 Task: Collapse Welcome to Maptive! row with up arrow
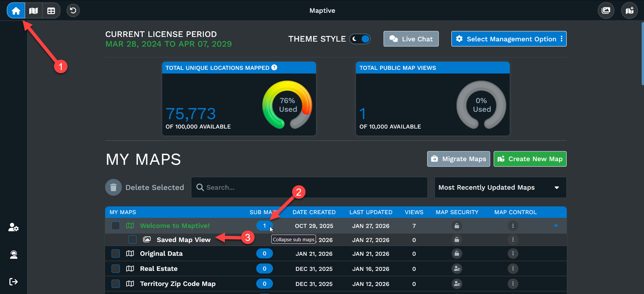(x=556, y=226)
